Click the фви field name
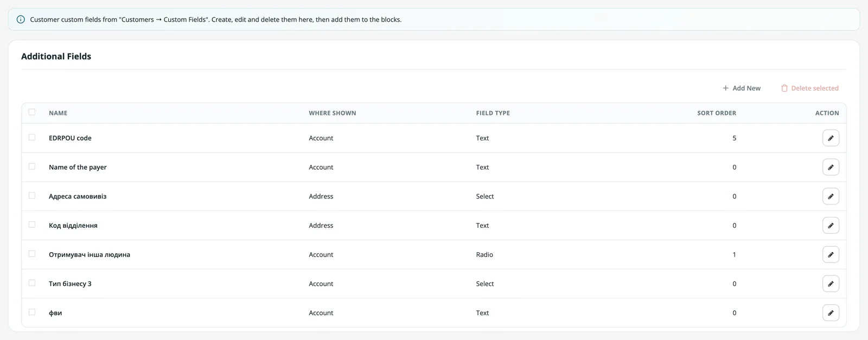This screenshot has height=340, width=868. pos(55,313)
